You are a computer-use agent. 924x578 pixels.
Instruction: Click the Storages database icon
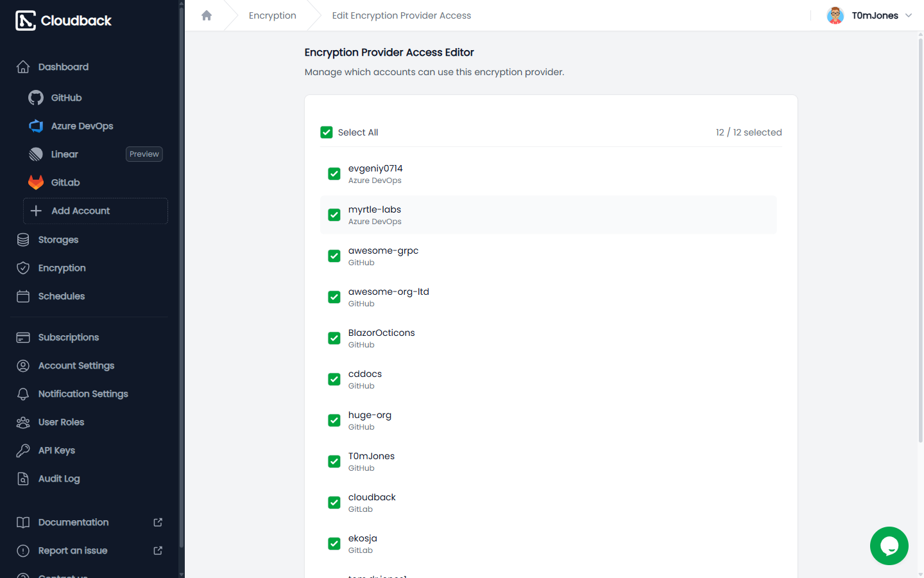(x=23, y=240)
